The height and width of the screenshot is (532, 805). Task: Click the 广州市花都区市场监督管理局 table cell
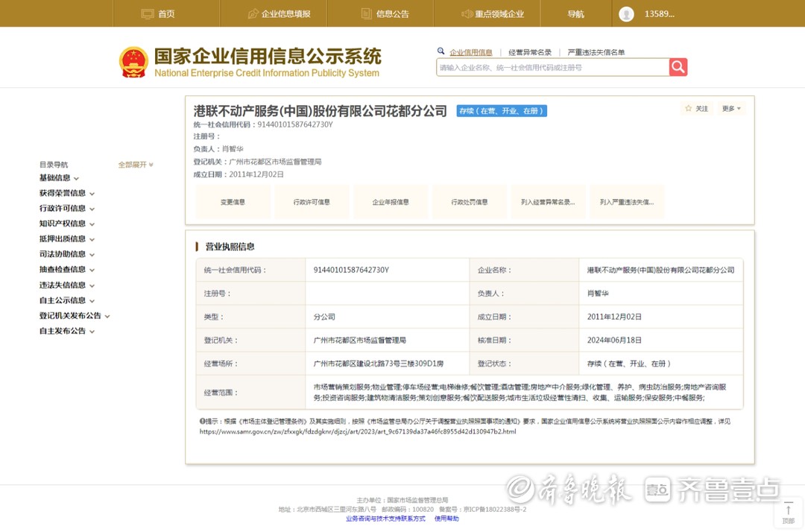point(387,340)
